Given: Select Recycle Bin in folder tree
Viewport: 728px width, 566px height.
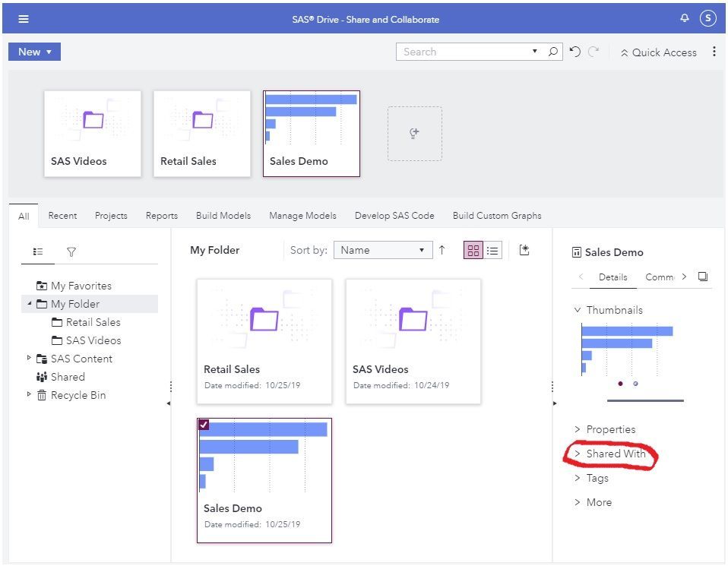Looking at the screenshot, I should (78, 395).
